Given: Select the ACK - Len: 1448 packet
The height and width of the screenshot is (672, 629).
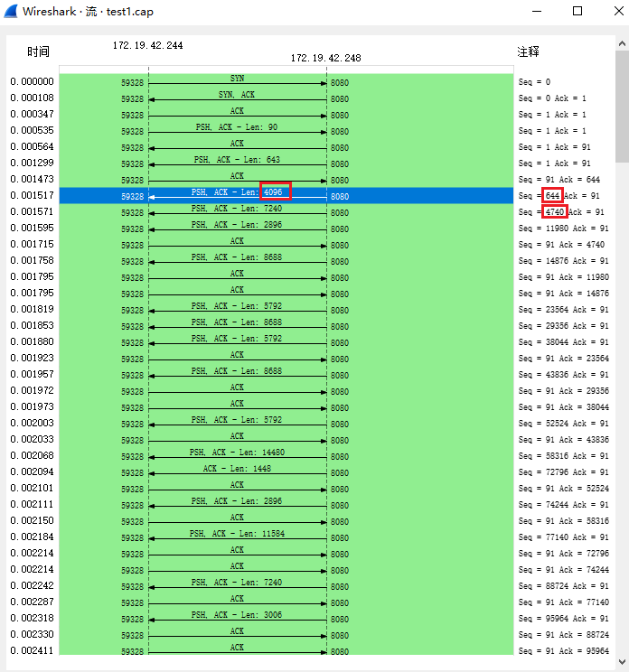Looking at the screenshot, I should pos(237,471).
